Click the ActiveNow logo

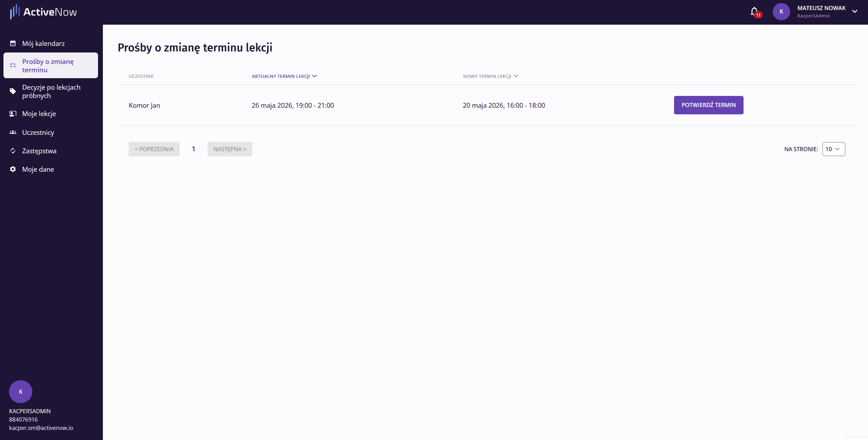pos(43,12)
